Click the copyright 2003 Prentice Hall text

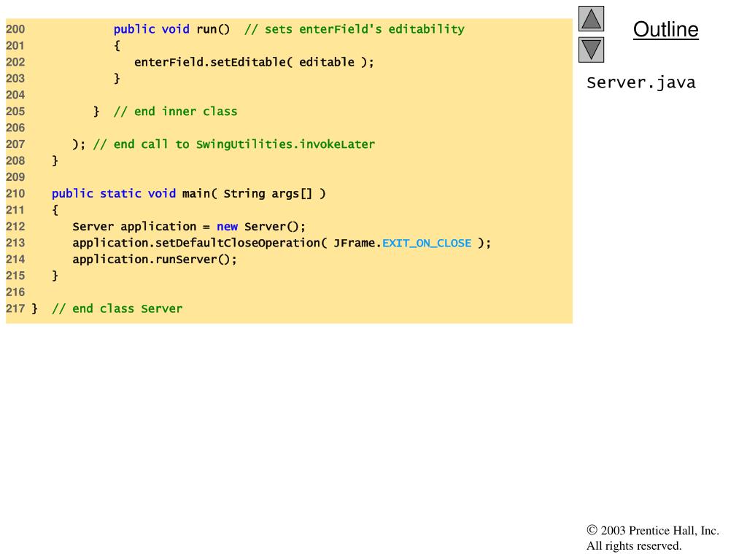pos(653,531)
